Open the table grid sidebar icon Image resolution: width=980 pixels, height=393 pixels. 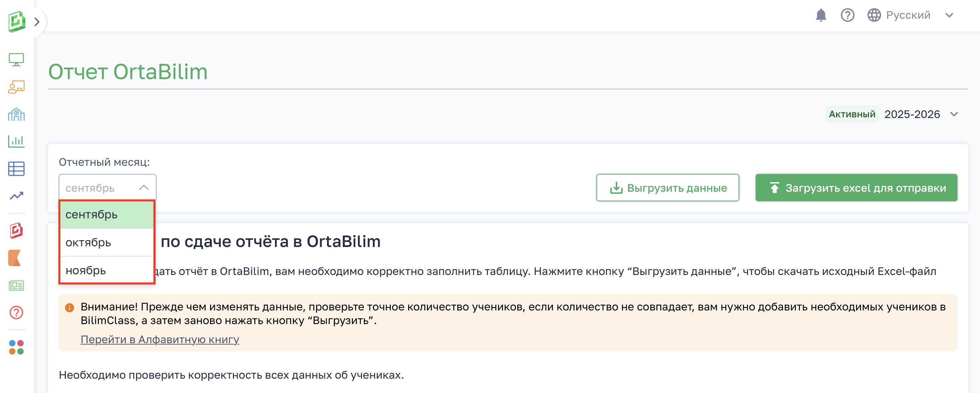click(16, 169)
